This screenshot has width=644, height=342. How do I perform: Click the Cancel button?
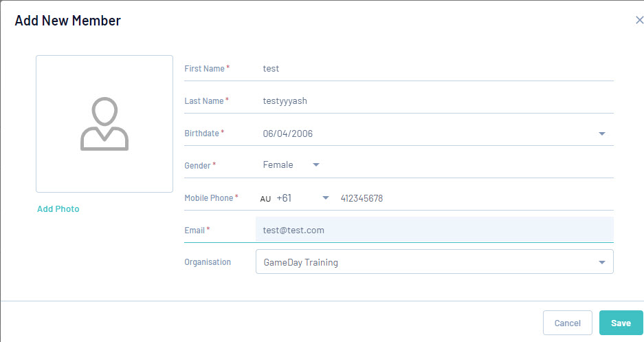(567, 323)
